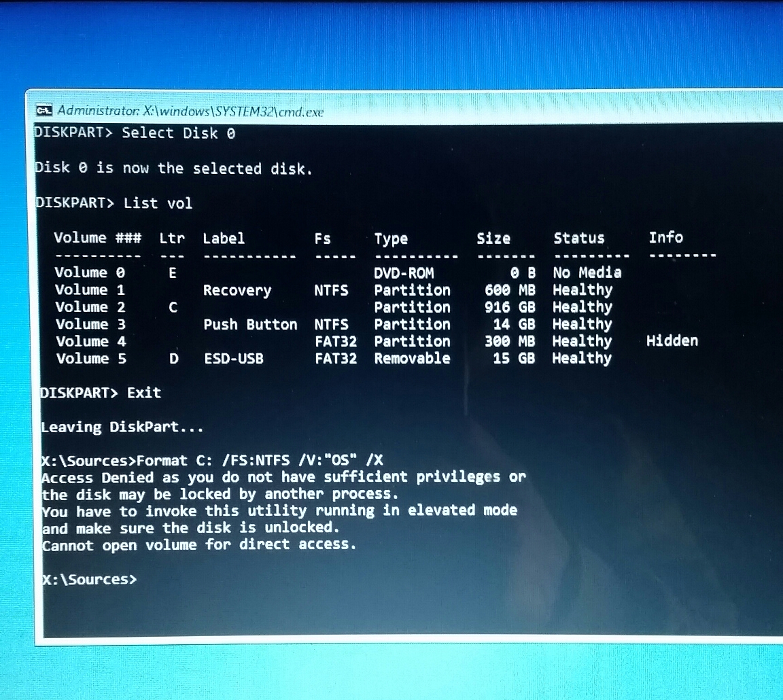Click the window title 'Administrator: X:\windows\SYSTEM32\cmd.exe'

pyautogui.click(x=190, y=111)
